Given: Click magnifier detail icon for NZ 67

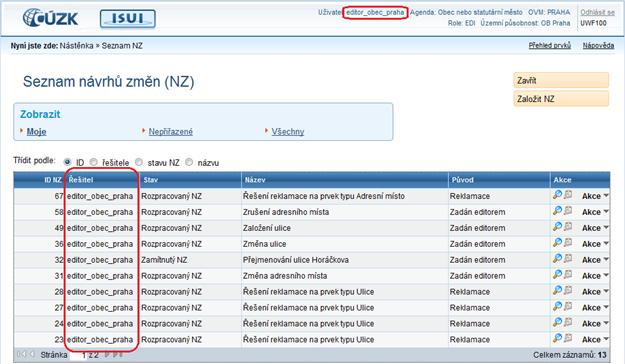Looking at the screenshot, I should pos(557,195).
